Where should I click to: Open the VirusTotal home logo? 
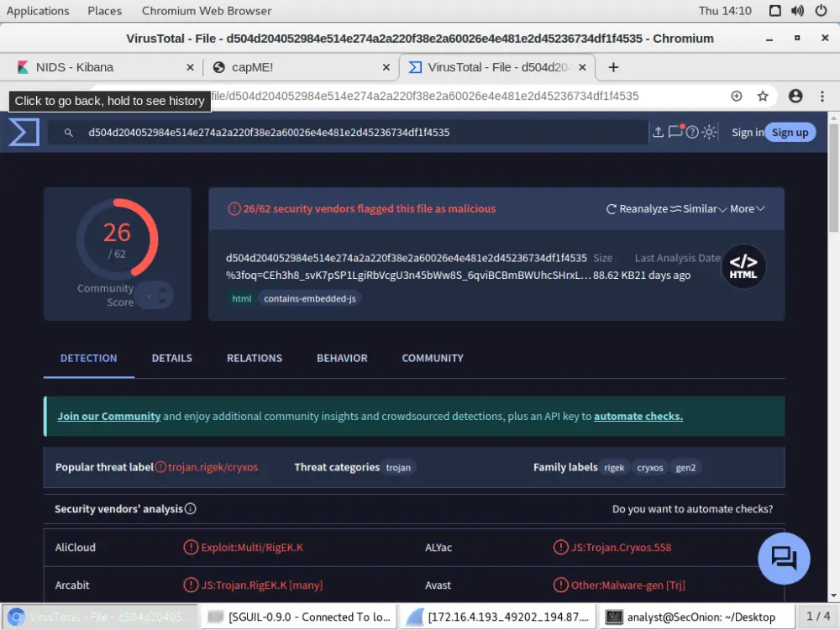23,132
